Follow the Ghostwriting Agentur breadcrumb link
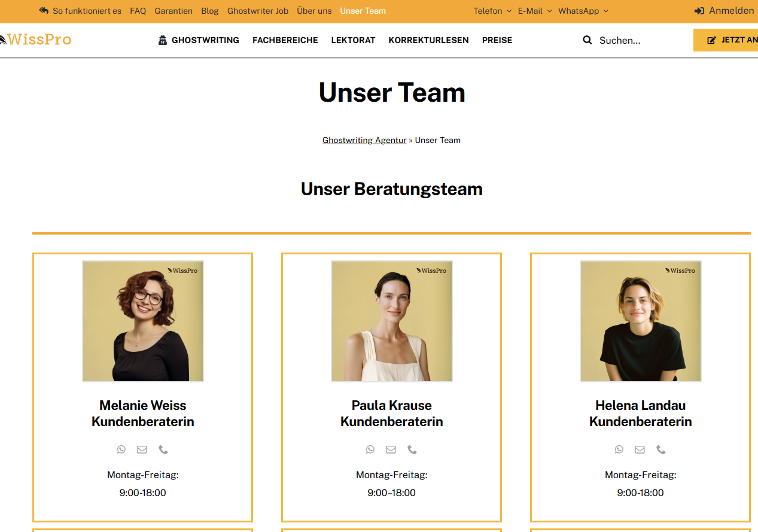This screenshot has width=758, height=532. click(x=364, y=140)
